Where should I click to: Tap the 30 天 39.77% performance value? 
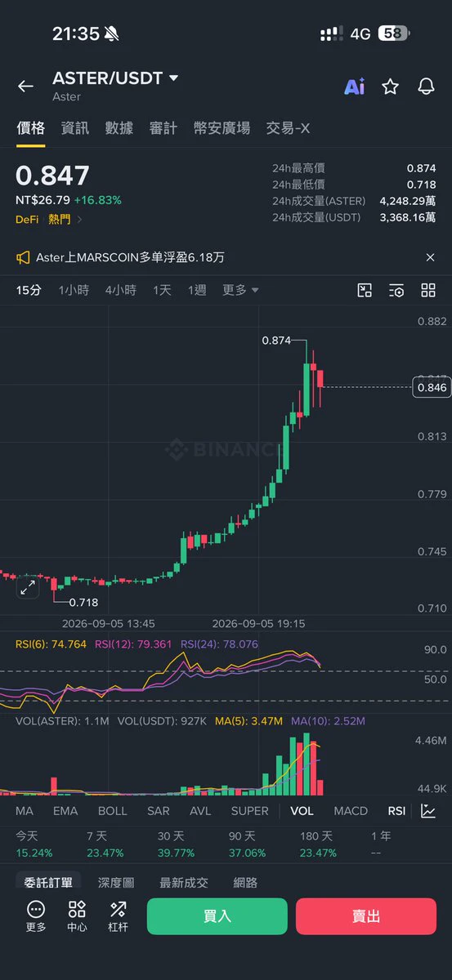[x=176, y=853]
